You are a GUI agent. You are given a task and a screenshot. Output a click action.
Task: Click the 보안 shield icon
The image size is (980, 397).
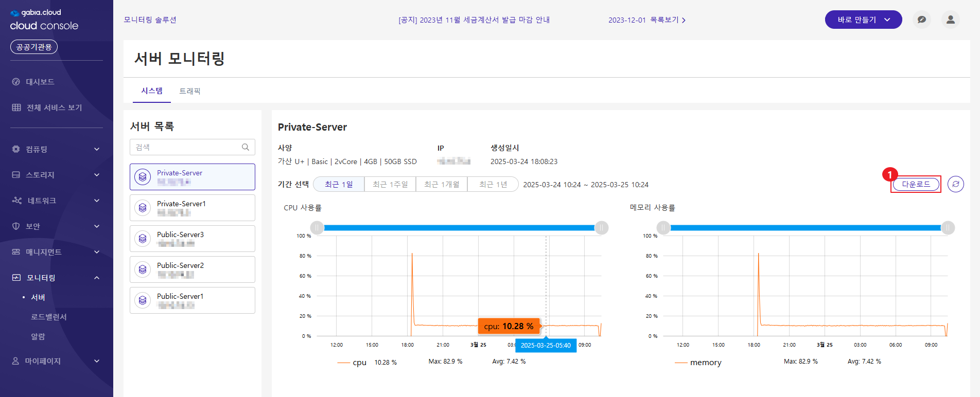point(16,226)
